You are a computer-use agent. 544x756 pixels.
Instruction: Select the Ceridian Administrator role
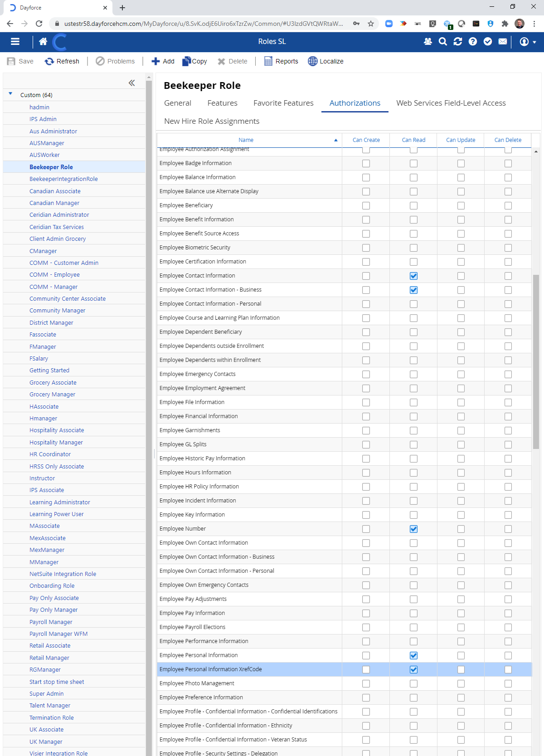(59, 215)
